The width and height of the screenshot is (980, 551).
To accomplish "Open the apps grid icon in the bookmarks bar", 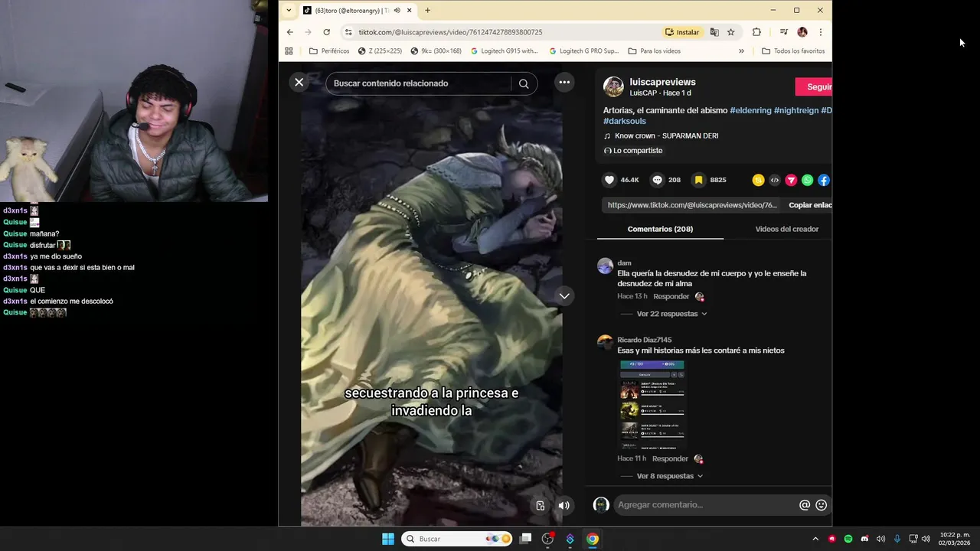I will pos(289,51).
